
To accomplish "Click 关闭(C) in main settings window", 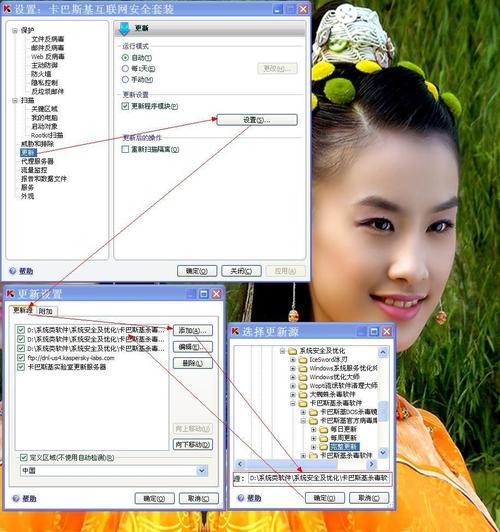I will pyautogui.click(x=241, y=271).
